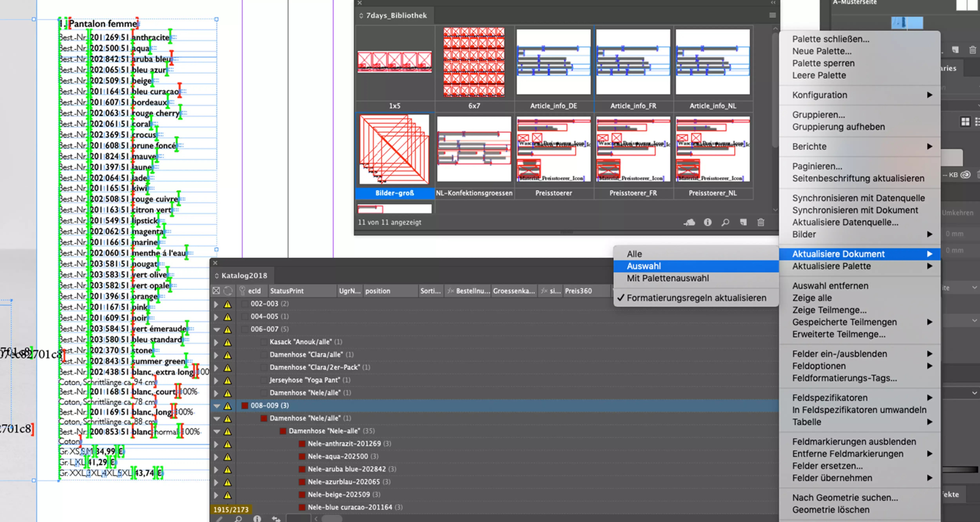Click the cloud upload icon in 7days_Bibliothek panel

(689, 223)
